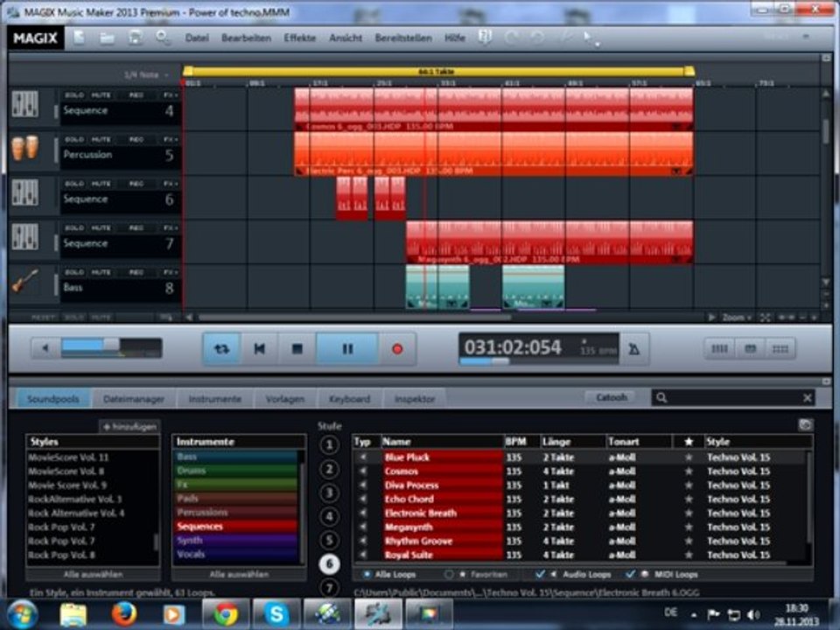Click Alle auswählen under Styles list
This screenshot has width=840, height=630.
(94, 574)
